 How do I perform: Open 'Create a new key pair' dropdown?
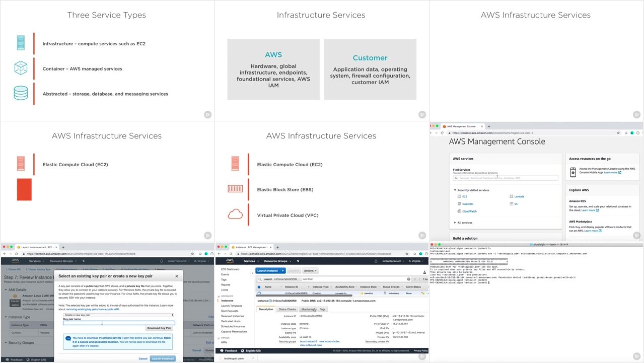118,315
